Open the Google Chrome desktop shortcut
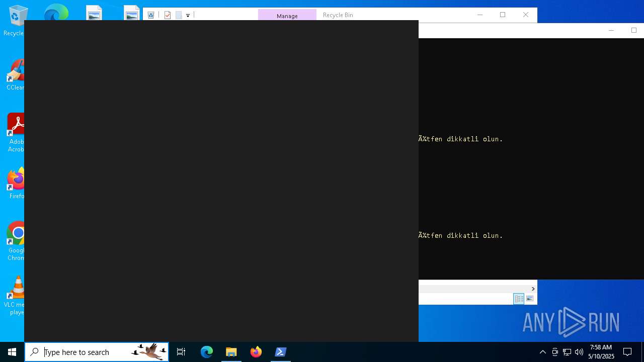This screenshot has height=362, width=644. (x=16, y=240)
